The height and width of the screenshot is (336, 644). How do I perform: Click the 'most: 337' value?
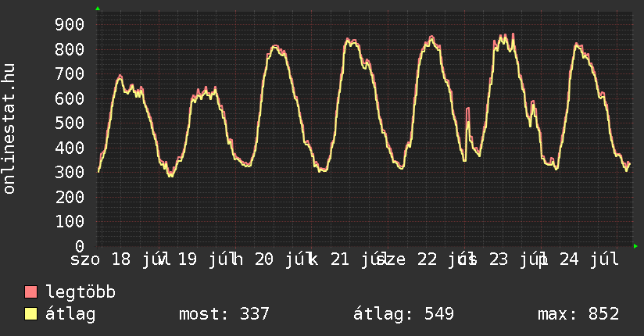[x=224, y=314]
